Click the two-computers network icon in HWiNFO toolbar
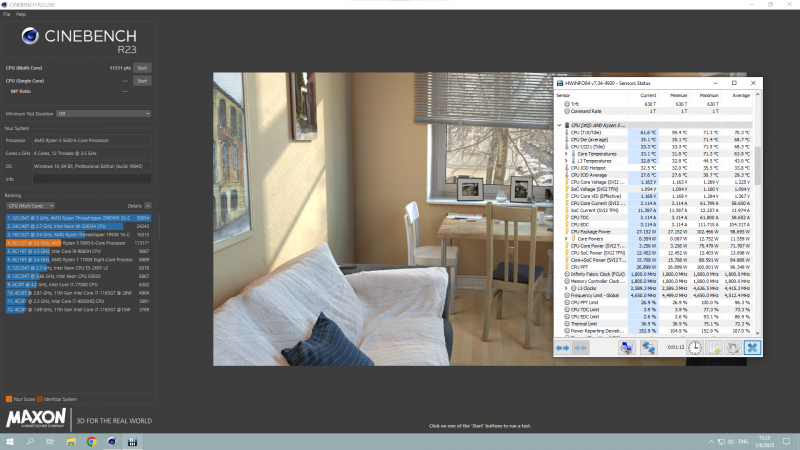 (648, 348)
